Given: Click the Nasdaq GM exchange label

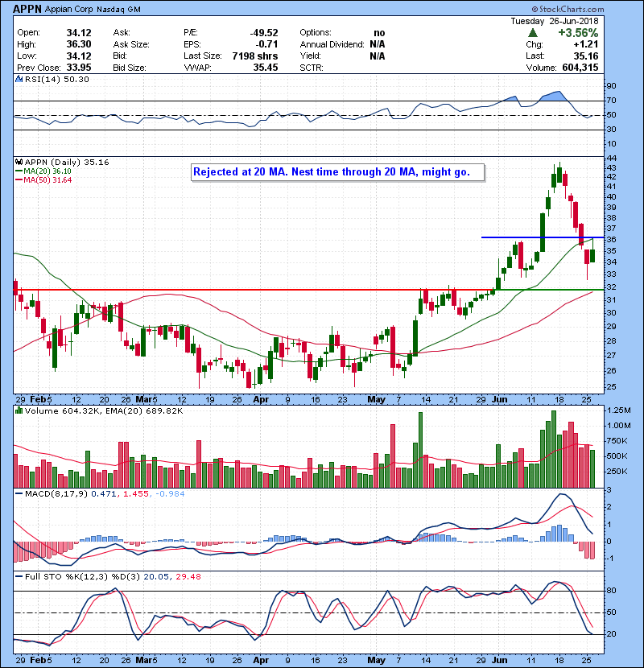Looking at the screenshot, I should pos(118,10).
